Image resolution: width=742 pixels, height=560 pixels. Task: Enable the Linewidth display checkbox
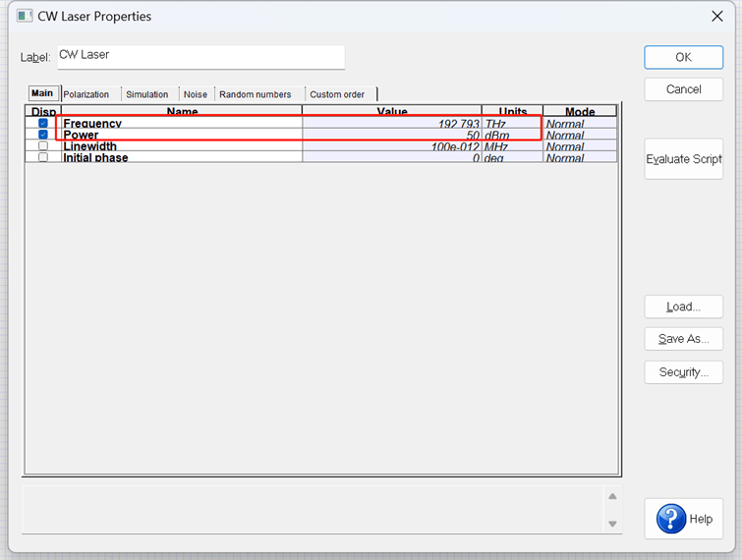pyautogui.click(x=43, y=146)
